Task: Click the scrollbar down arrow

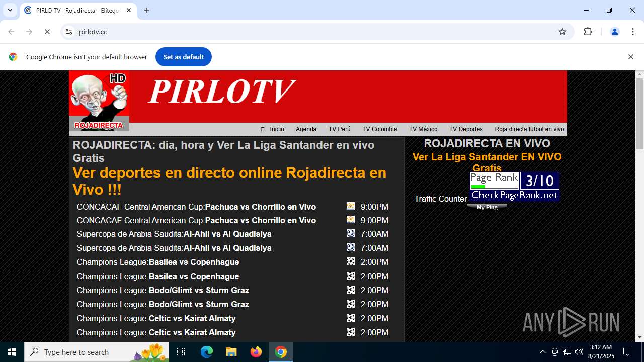Action: (x=639, y=337)
